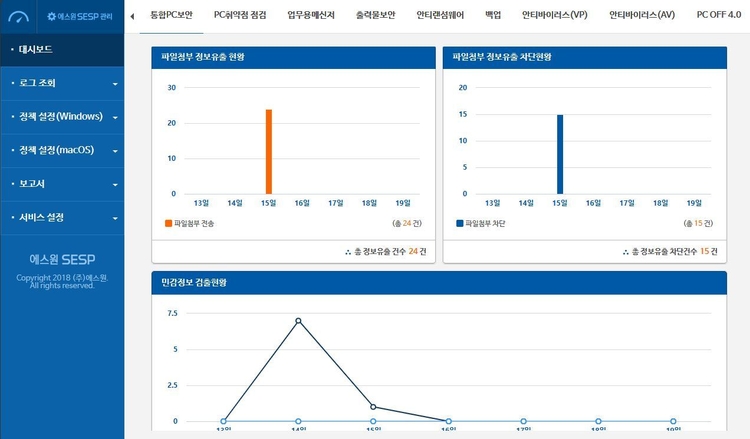
Task: Click the speedometer dashboard icon
Action: click(19, 17)
